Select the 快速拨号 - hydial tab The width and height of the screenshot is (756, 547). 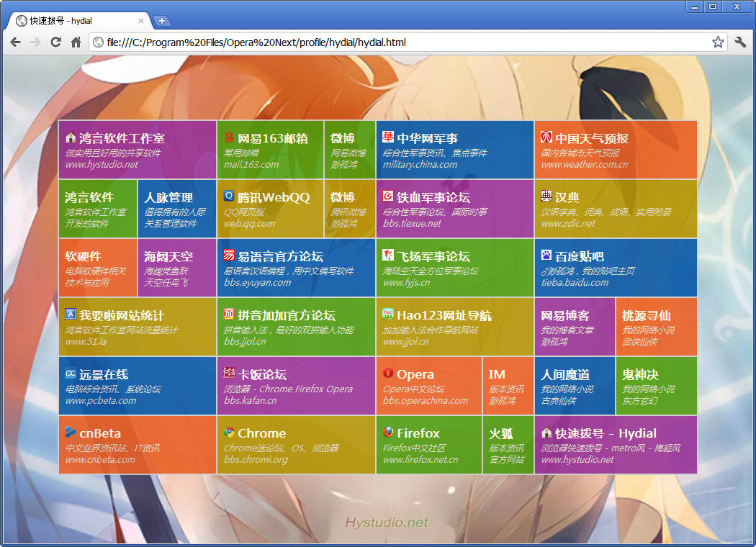80,21
